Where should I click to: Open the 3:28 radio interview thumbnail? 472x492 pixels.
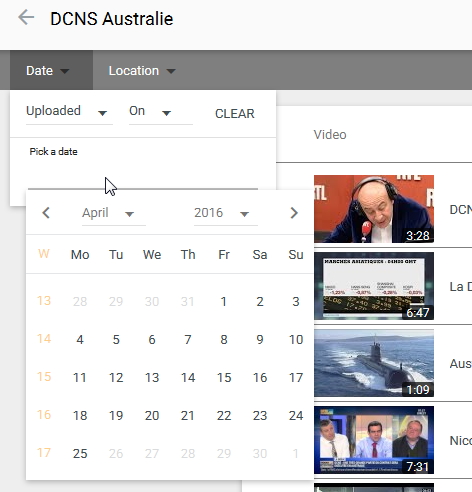(374, 209)
